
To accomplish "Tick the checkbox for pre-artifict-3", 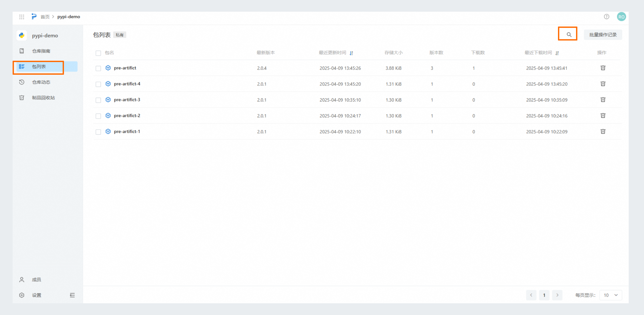I will [98, 100].
